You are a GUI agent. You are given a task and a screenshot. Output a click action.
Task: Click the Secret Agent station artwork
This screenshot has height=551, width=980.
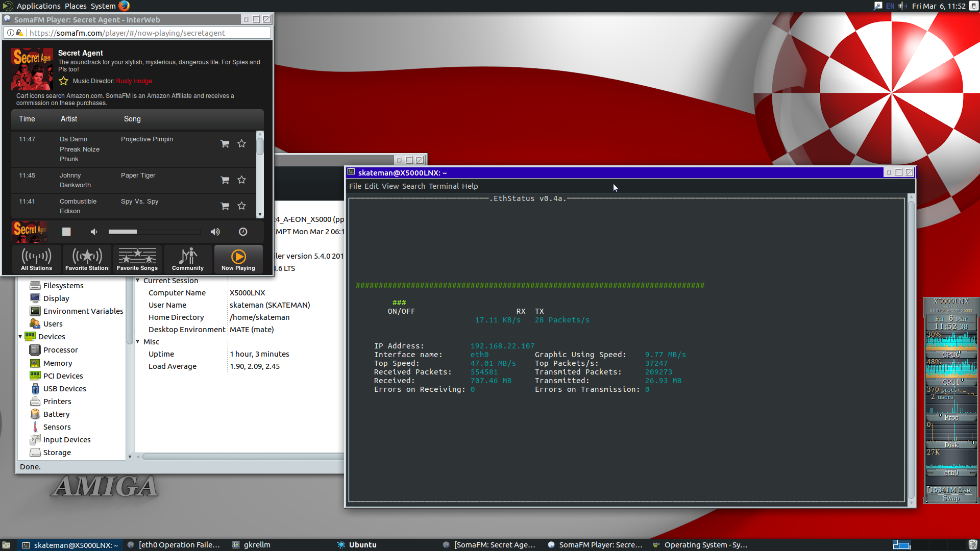(x=32, y=69)
